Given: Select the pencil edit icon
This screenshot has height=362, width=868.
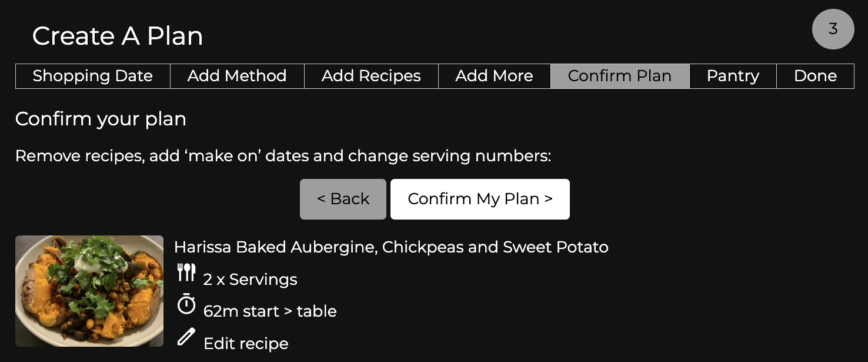Looking at the screenshot, I should (x=186, y=337).
